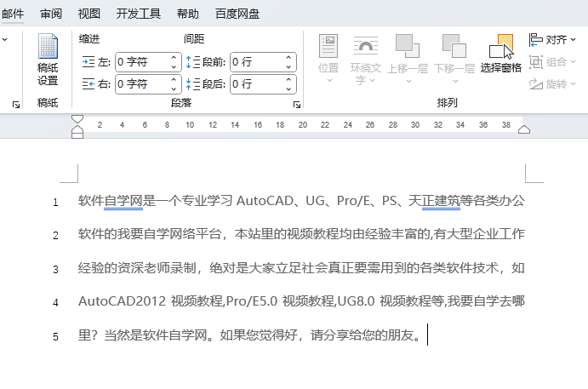588x389 pixels.
Task: Click the word AutoCAD2012 in line 4
Action: pyautogui.click(x=122, y=301)
